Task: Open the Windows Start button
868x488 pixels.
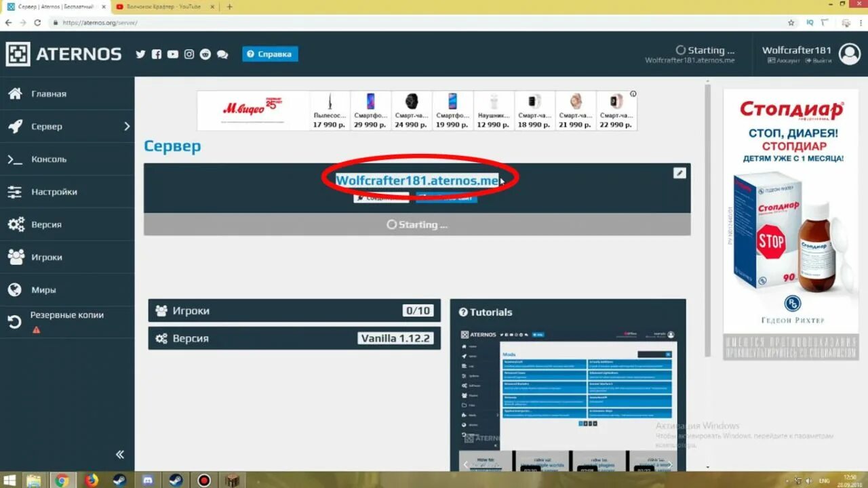Action: pyautogui.click(x=10, y=481)
